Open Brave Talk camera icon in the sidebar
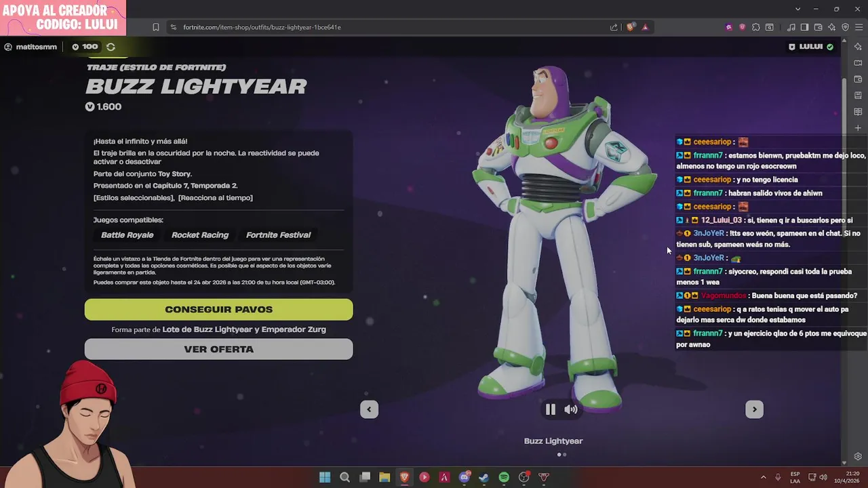 pyautogui.click(x=858, y=63)
